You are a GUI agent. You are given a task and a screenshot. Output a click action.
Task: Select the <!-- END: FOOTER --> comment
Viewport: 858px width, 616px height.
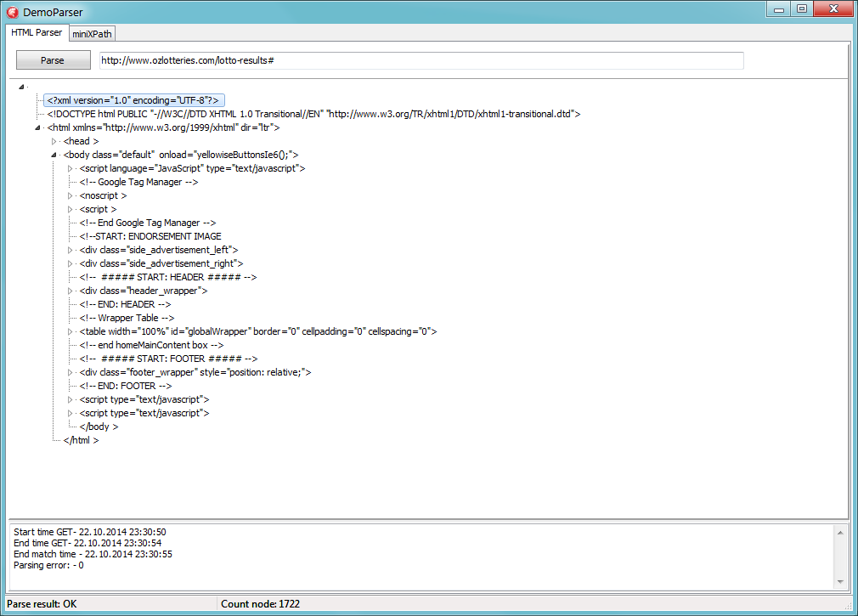coord(126,386)
